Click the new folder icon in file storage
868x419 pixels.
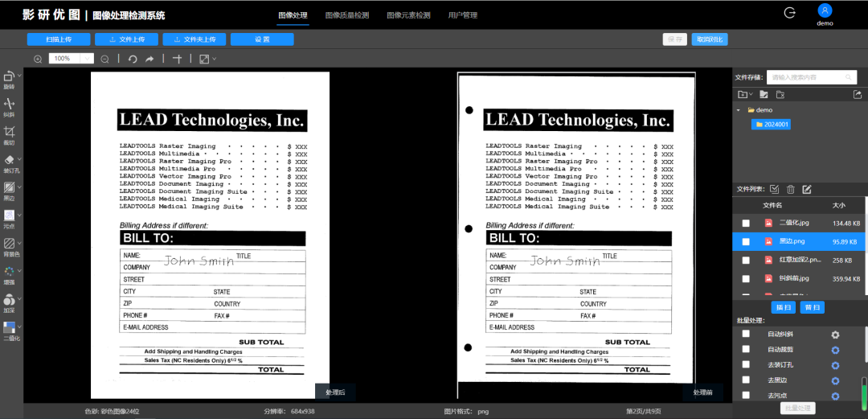(742, 94)
